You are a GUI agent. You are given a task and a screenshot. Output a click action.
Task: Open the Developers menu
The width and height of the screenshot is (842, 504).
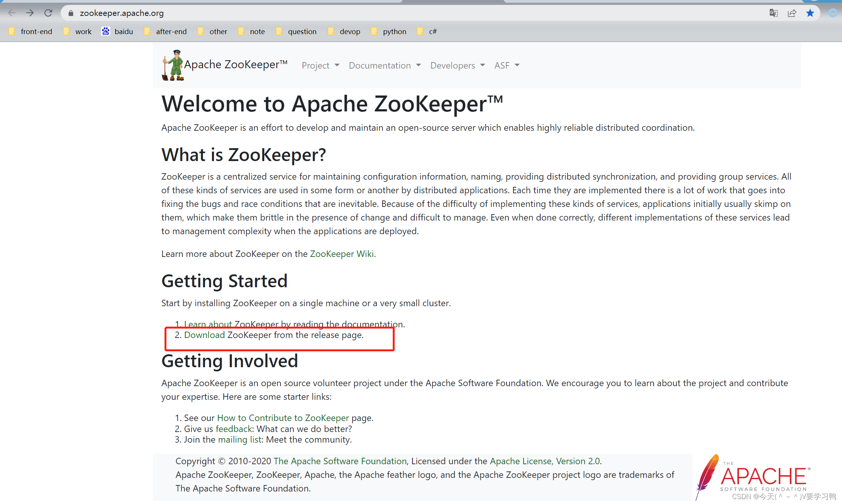coord(457,65)
